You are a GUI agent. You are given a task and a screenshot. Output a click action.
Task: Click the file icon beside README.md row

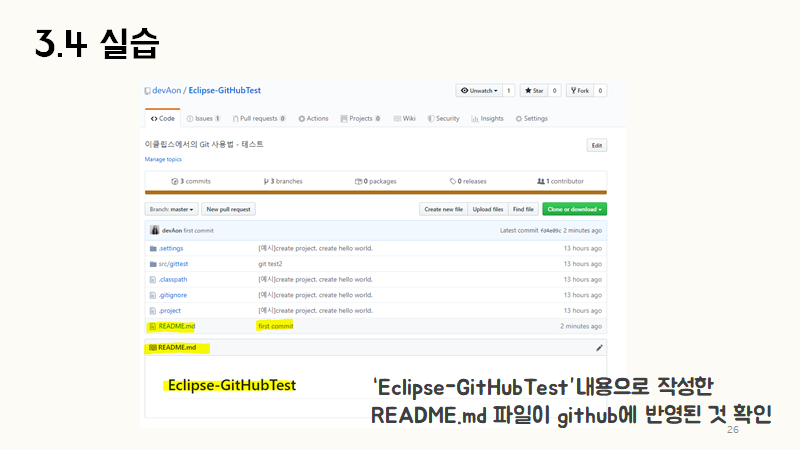(153, 326)
